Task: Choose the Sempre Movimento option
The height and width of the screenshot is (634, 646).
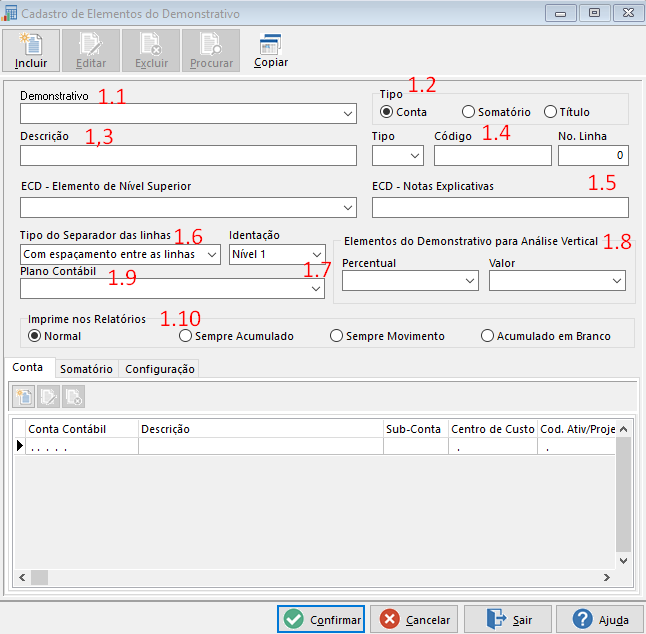Action: (x=387, y=336)
